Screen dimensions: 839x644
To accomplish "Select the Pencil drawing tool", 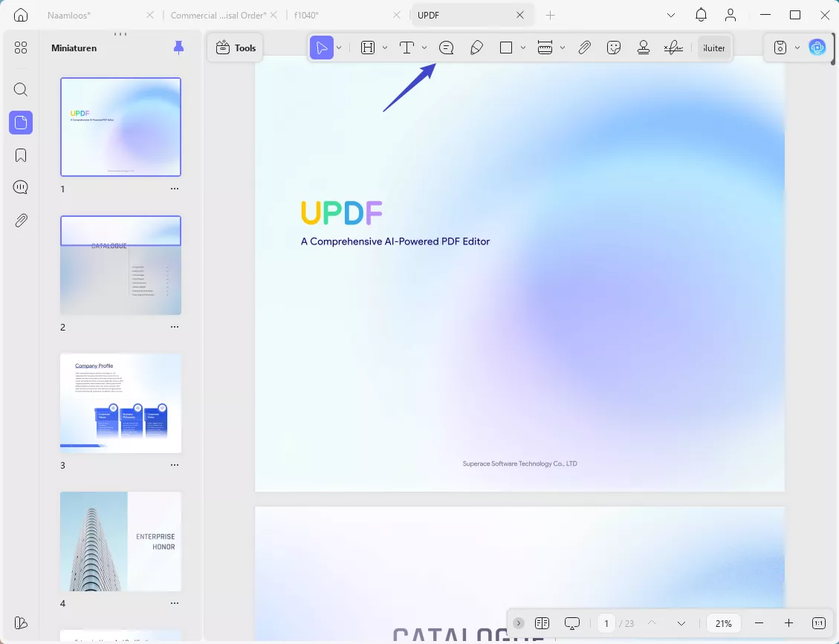I will tap(476, 48).
